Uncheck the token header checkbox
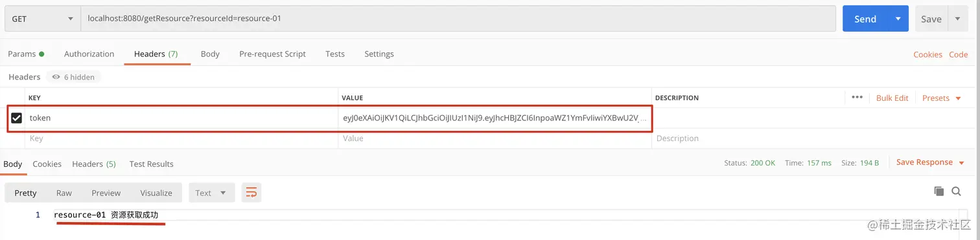Viewport: 980px width, 240px height. point(17,118)
